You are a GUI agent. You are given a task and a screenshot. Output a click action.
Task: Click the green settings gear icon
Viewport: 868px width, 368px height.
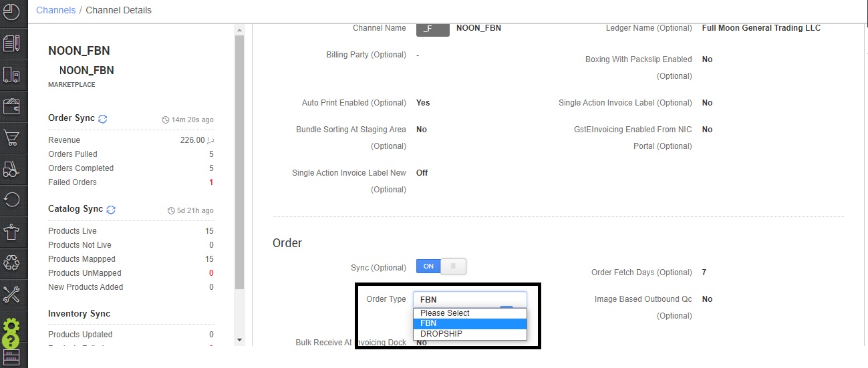(x=11, y=327)
